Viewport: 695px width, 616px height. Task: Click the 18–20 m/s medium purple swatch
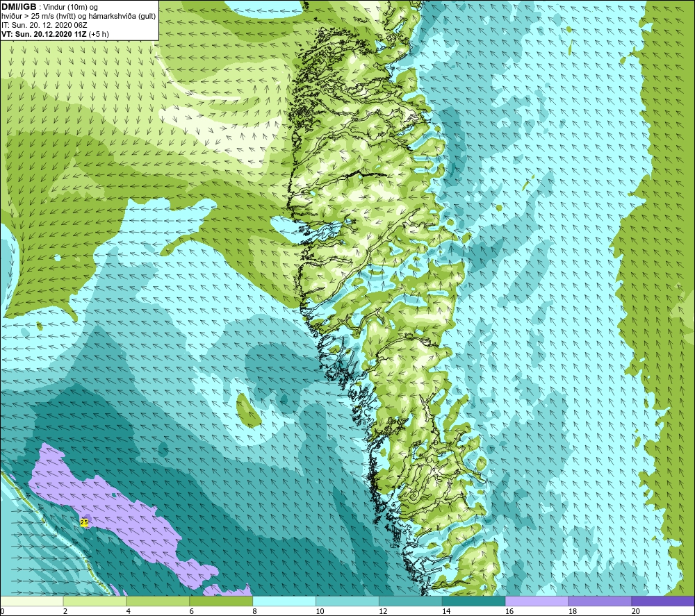pos(600,601)
